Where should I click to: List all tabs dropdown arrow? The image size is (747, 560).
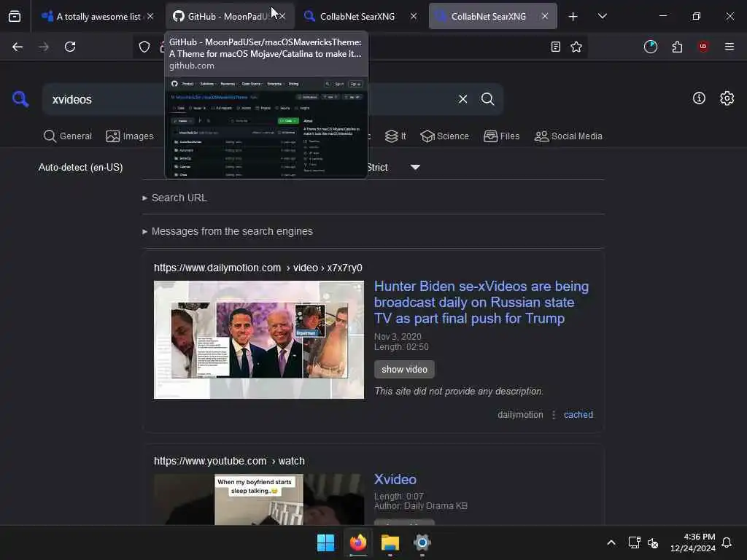602,16
